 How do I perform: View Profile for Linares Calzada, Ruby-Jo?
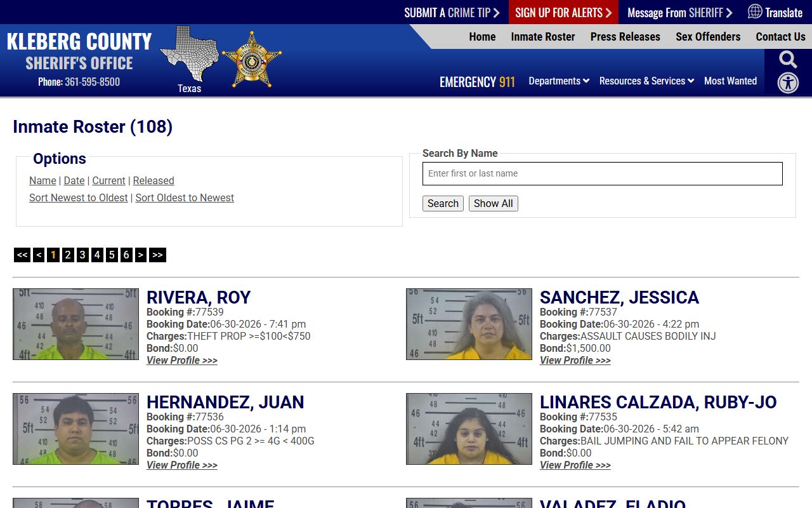(575, 465)
